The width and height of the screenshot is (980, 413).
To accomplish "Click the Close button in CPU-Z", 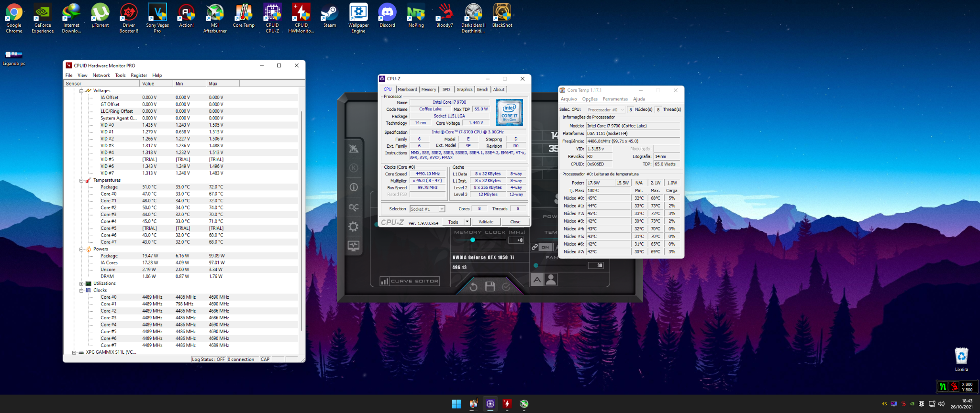I will coord(515,222).
